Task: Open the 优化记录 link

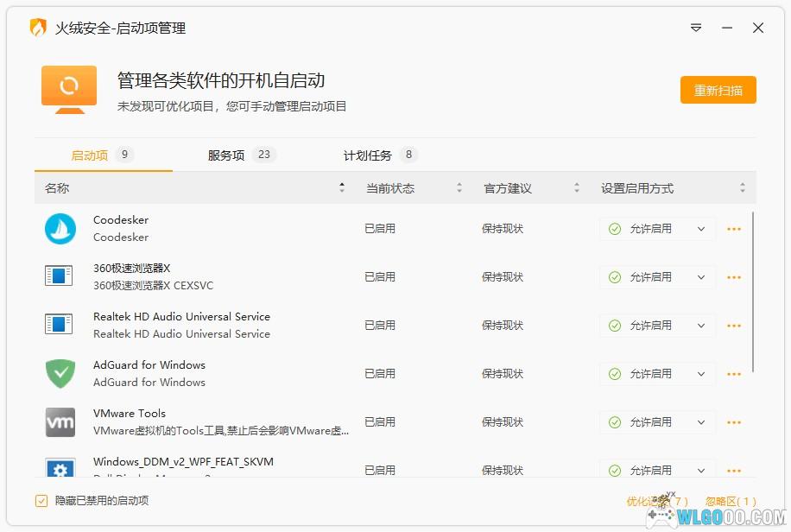Action: point(656,501)
